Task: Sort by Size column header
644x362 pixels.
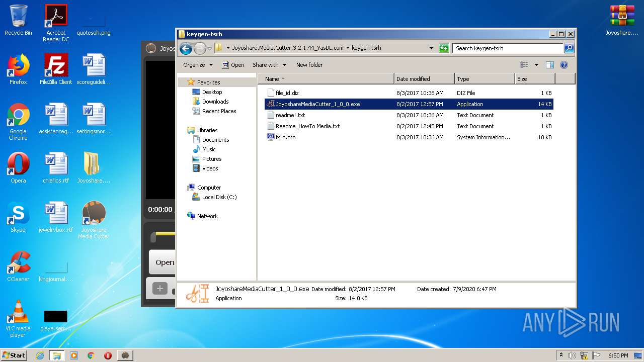Action: (535, 79)
